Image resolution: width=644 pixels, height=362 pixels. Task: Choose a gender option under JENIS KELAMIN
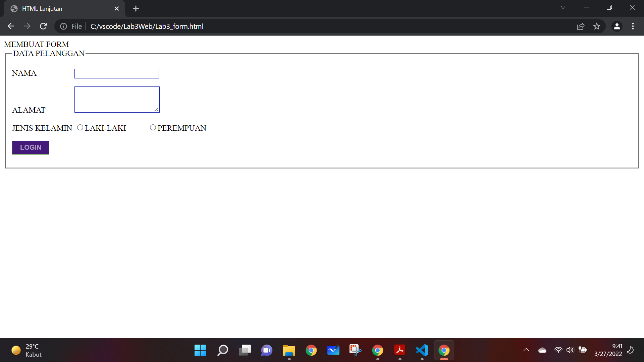tap(80, 127)
